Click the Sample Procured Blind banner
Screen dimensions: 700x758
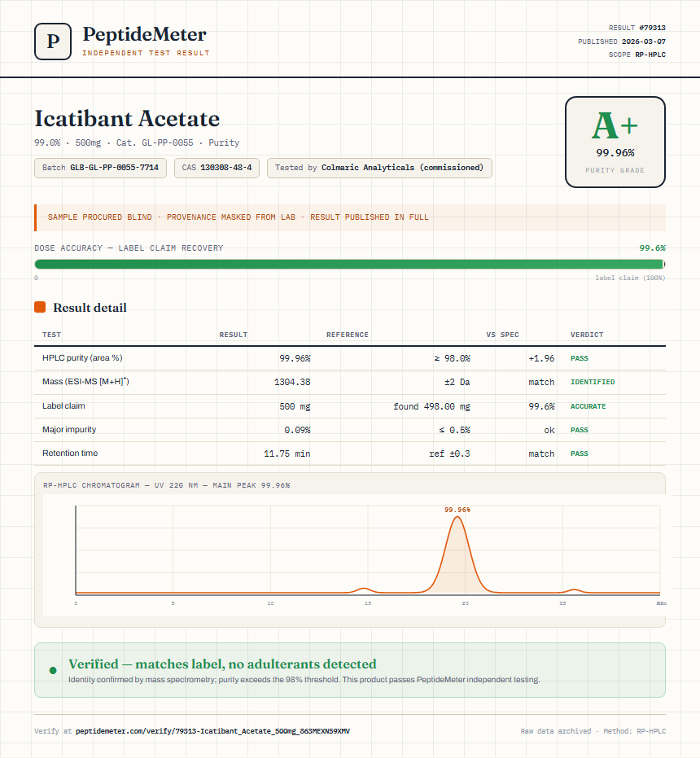point(349,217)
